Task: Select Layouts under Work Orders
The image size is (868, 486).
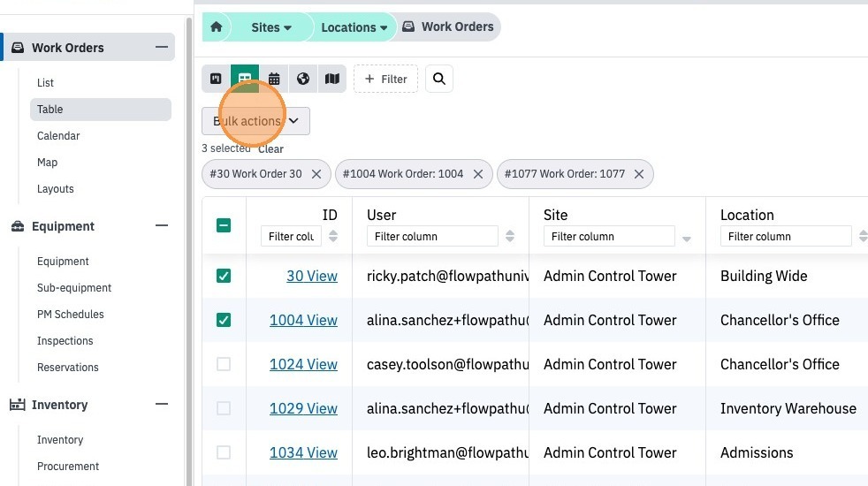Action: [x=56, y=189]
